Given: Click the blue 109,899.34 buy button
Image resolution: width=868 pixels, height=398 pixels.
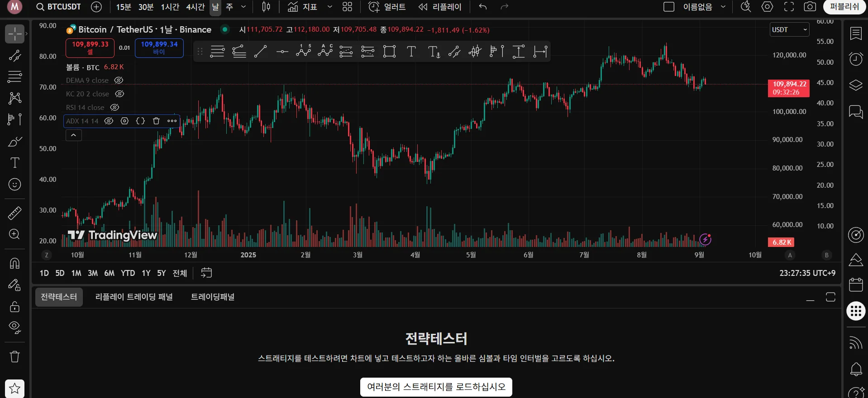Looking at the screenshot, I should point(159,48).
